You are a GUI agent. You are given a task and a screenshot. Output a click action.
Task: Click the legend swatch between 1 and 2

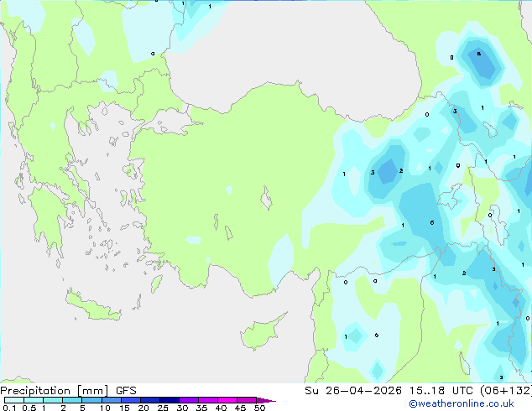(x=53, y=400)
